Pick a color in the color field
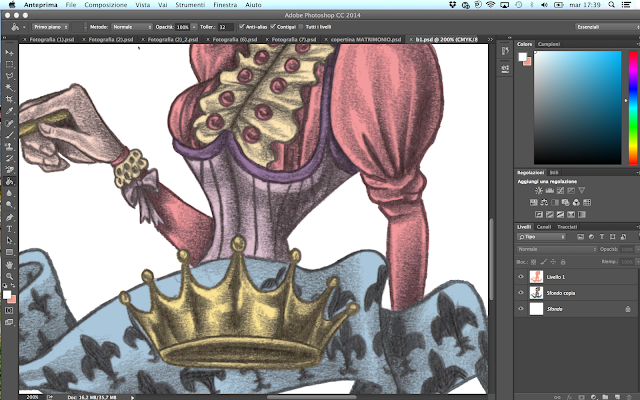The width and height of the screenshot is (640, 400). 578,108
